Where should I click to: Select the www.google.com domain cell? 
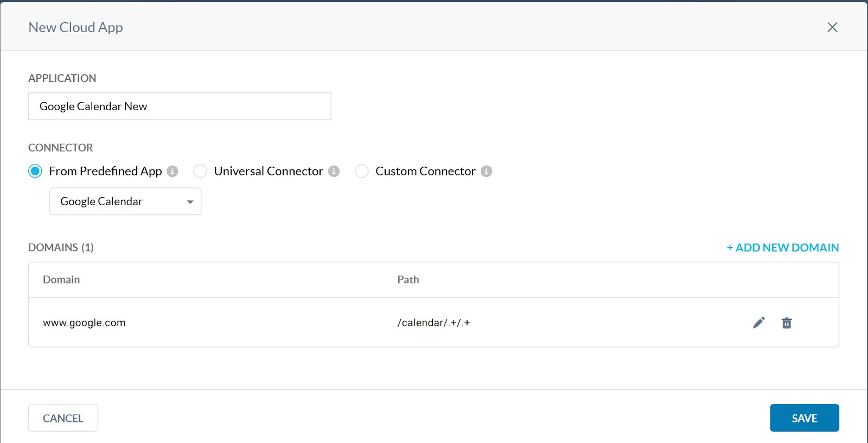pos(84,322)
